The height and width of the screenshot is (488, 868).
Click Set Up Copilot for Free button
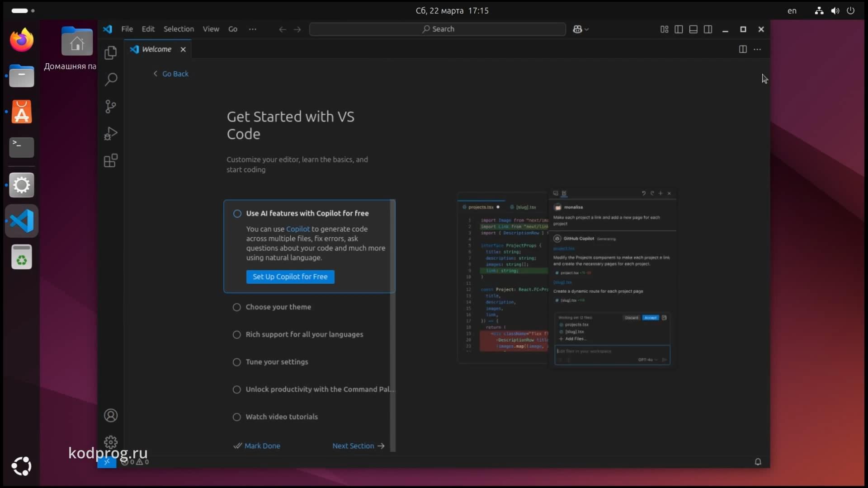(x=290, y=277)
